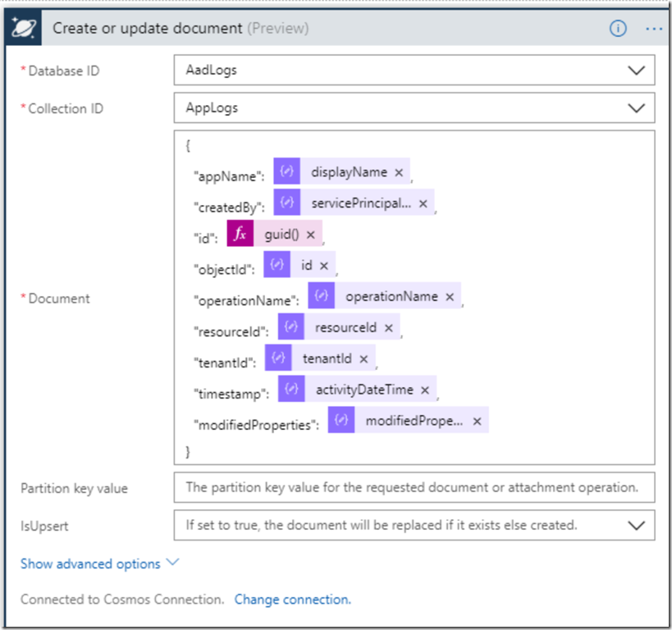Click the guid() expression text
The width and height of the screenshot is (672, 630).
[x=281, y=235]
